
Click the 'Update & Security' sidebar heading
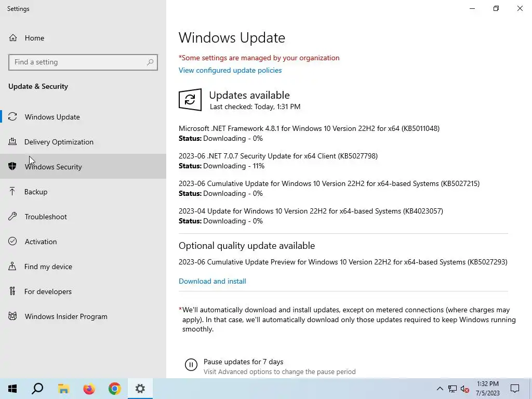(x=38, y=87)
